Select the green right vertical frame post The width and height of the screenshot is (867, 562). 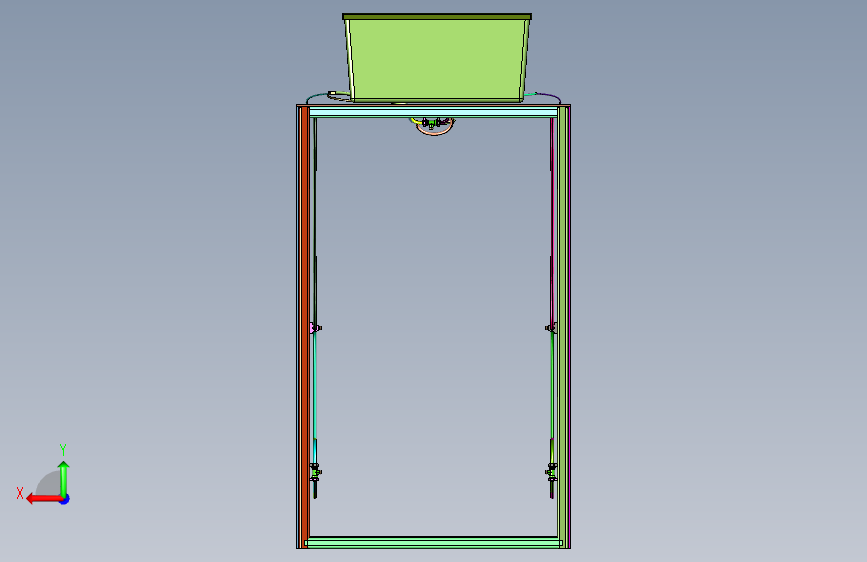(562, 326)
